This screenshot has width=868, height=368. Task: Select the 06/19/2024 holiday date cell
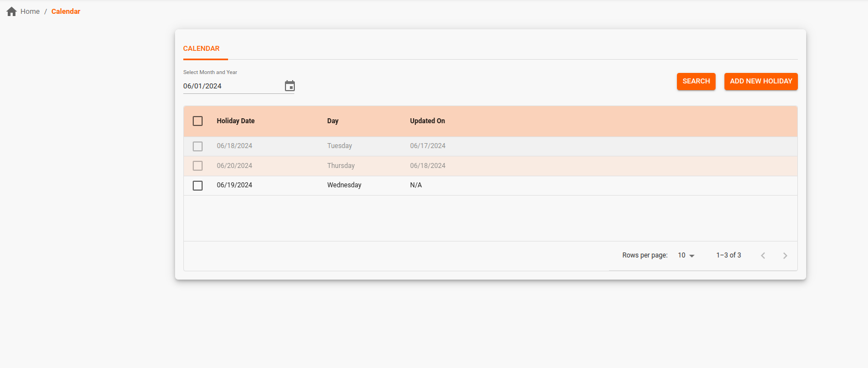235,185
